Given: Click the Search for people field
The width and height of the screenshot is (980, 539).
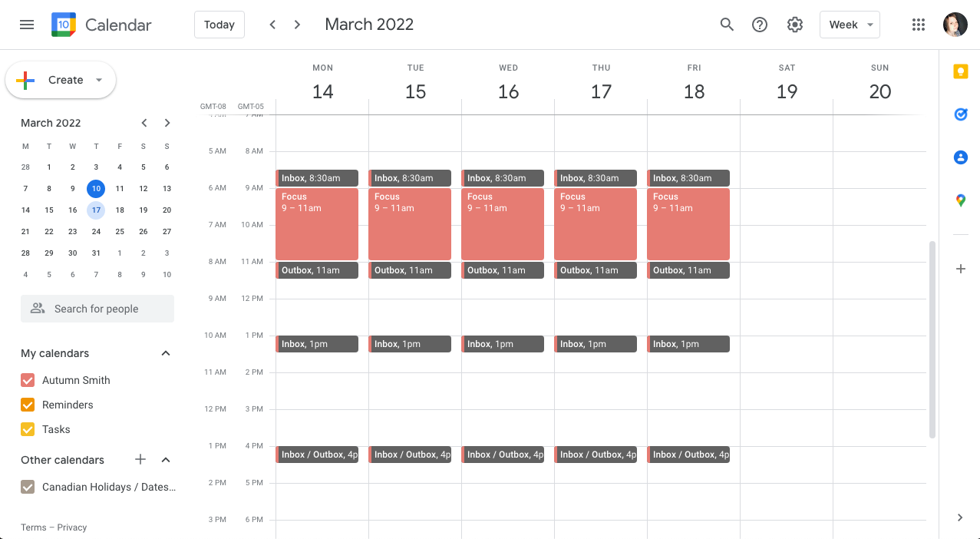Looking at the screenshot, I should (97, 309).
